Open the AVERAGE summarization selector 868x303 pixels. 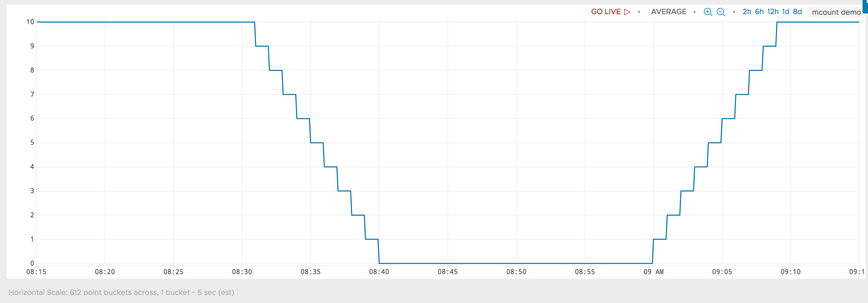[x=668, y=12]
